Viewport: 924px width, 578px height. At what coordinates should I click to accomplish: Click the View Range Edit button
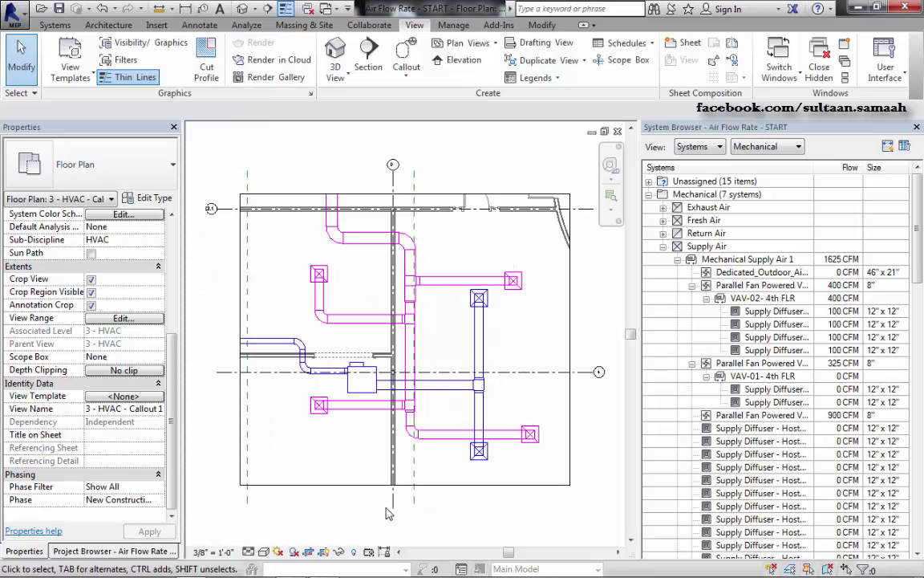[124, 318]
